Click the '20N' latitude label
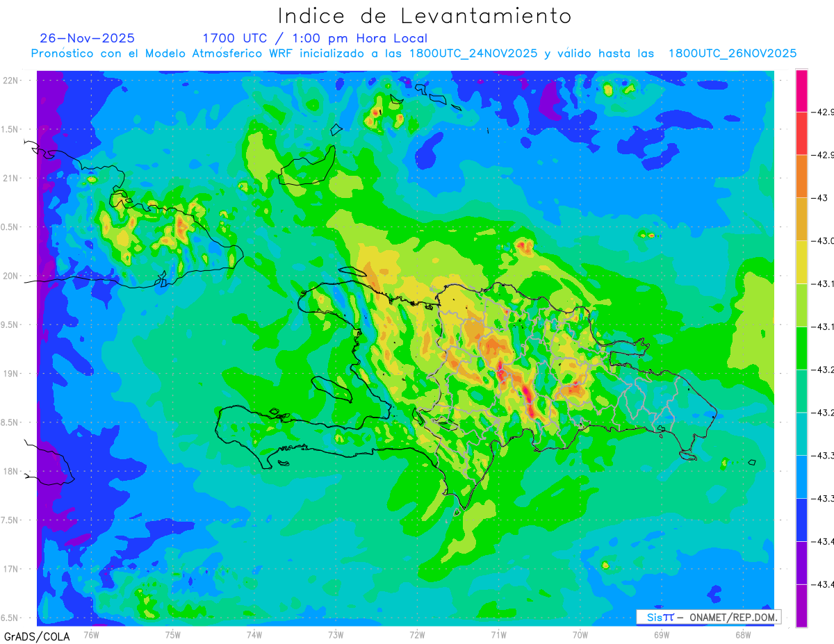This screenshot has height=644, width=834. 11,276
